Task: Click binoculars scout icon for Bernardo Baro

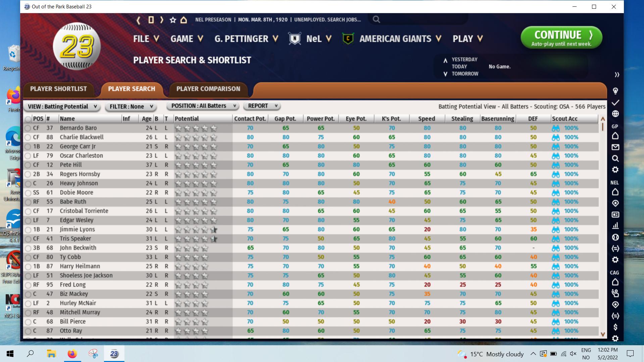Action: coord(556,128)
